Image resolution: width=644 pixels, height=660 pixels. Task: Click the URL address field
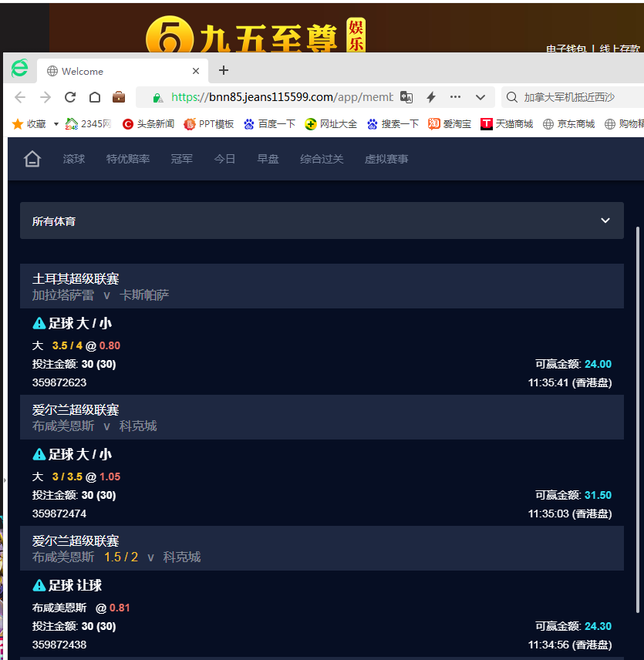282,97
